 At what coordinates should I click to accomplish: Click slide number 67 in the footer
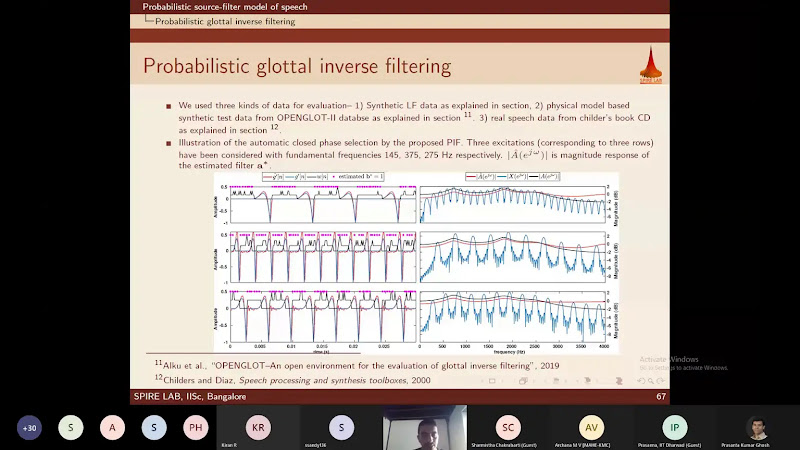(x=661, y=396)
